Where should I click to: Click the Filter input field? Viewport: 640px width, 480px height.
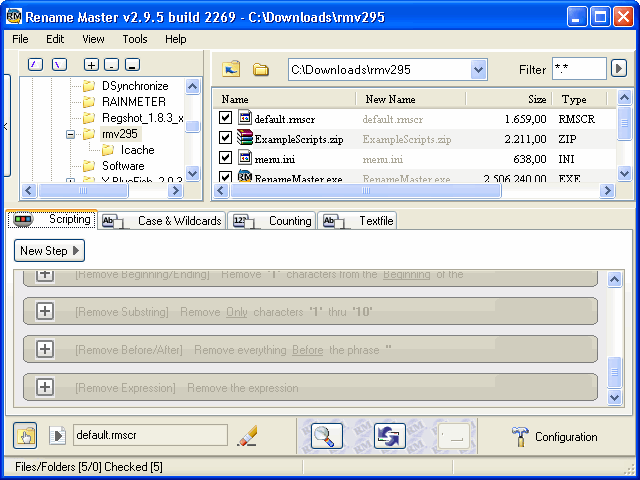pos(579,69)
